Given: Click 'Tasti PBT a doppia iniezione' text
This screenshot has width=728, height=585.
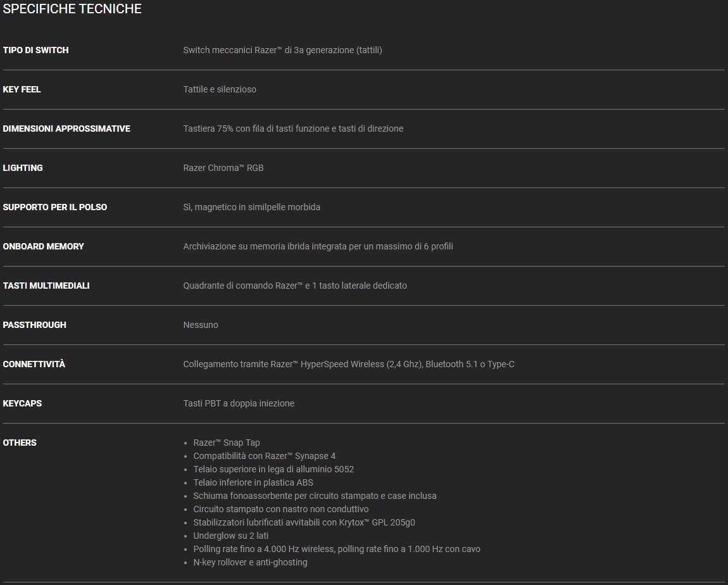Looking at the screenshot, I should (239, 403).
